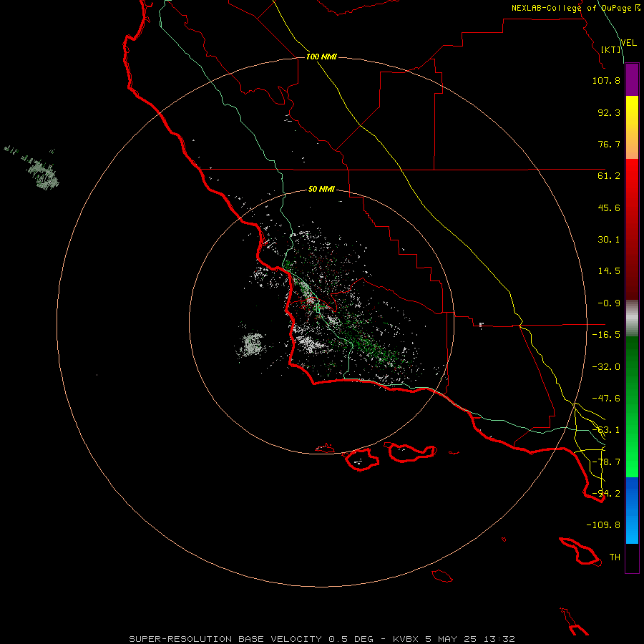Select the 30.1 scale value
Viewport: 644px width, 644px height.
point(609,240)
